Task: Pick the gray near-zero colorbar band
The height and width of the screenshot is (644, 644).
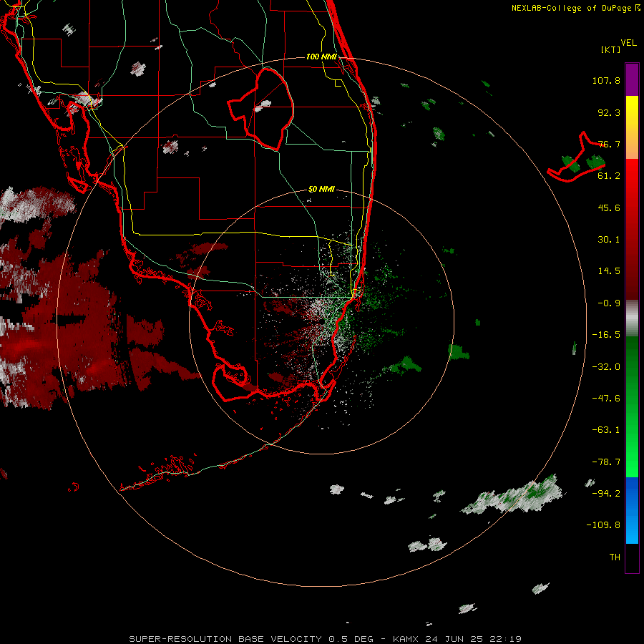Action: click(632, 317)
